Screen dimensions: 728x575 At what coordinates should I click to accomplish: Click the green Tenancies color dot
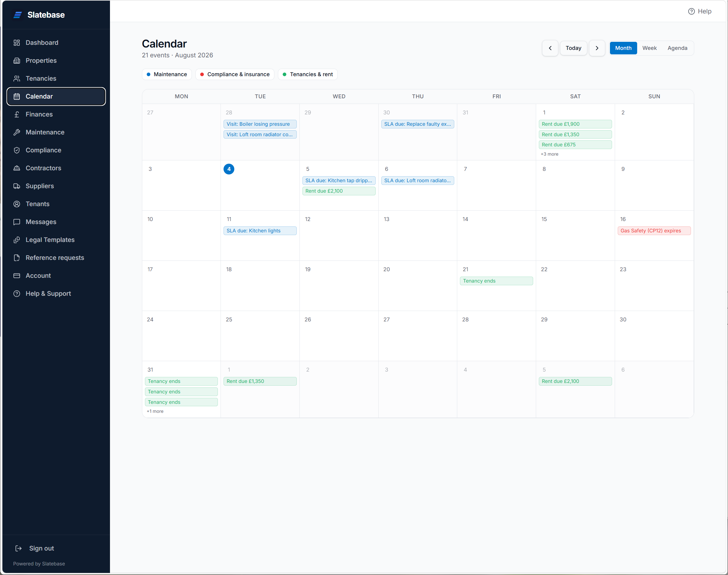coord(285,74)
